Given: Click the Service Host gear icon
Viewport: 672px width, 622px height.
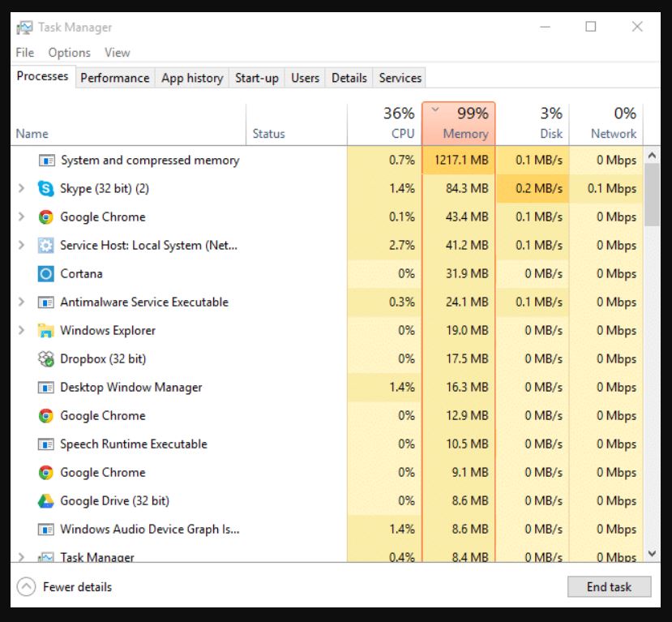Looking at the screenshot, I should point(46,246).
